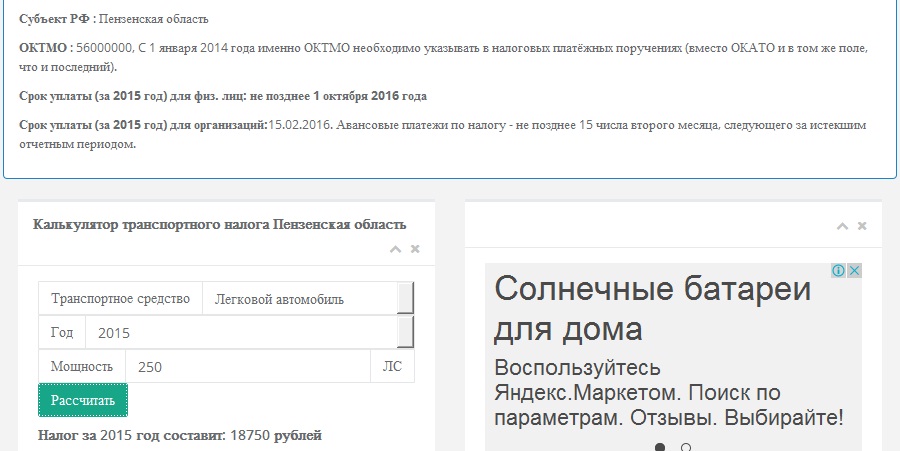Screen dimensions: 900x451
Task: Click the "ЛС" unit label
Action: click(393, 367)
